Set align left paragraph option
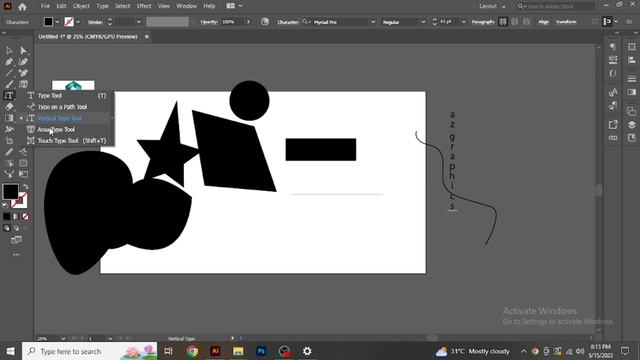The width and height of the screenshot is (640, 360). 503,22
